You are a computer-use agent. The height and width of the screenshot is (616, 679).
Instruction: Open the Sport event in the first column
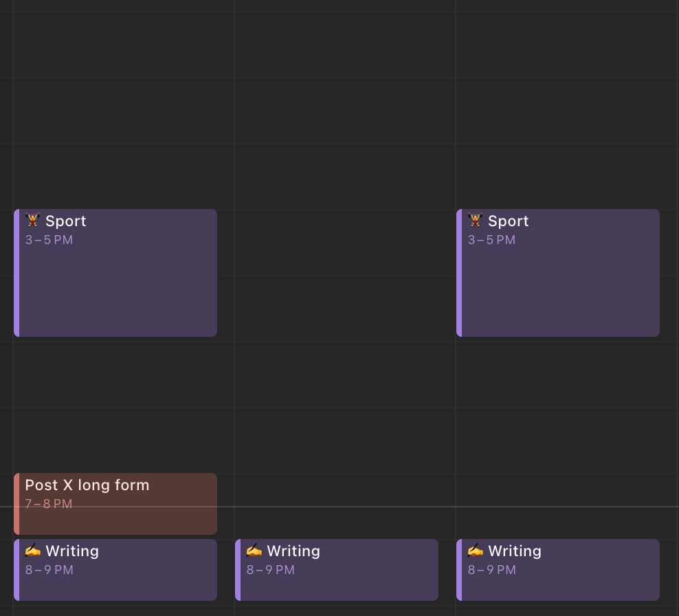pyautogui.click(x=115, y=273)
